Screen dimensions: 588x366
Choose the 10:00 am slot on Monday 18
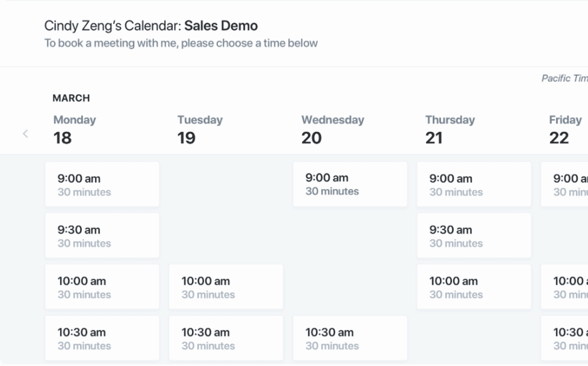(102, 287)
